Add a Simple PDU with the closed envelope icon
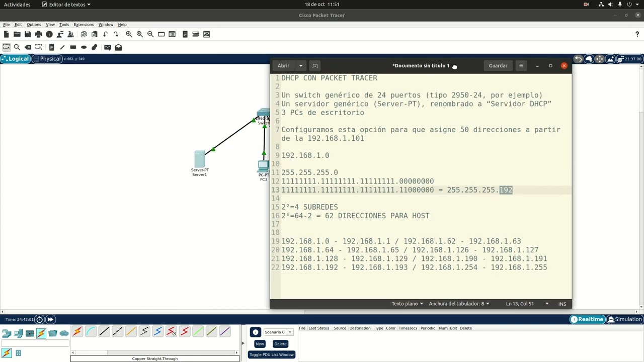 [107, 47]
